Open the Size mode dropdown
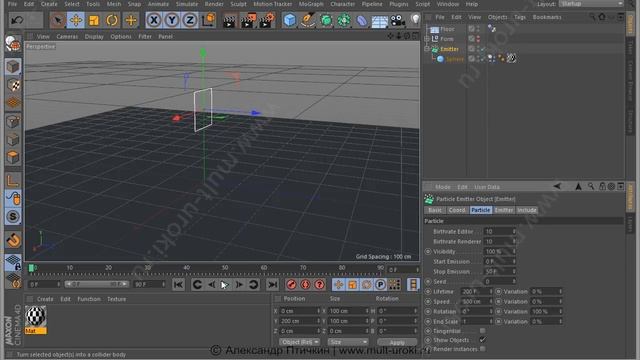Viewport: 640px width, 360px height. coord(348,342)
